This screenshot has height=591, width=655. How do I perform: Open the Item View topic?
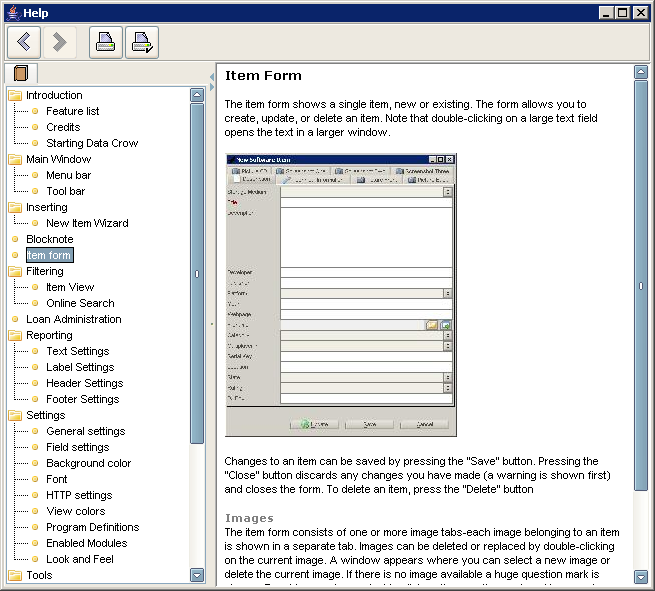pyautogui.click(x=70, y=287)
